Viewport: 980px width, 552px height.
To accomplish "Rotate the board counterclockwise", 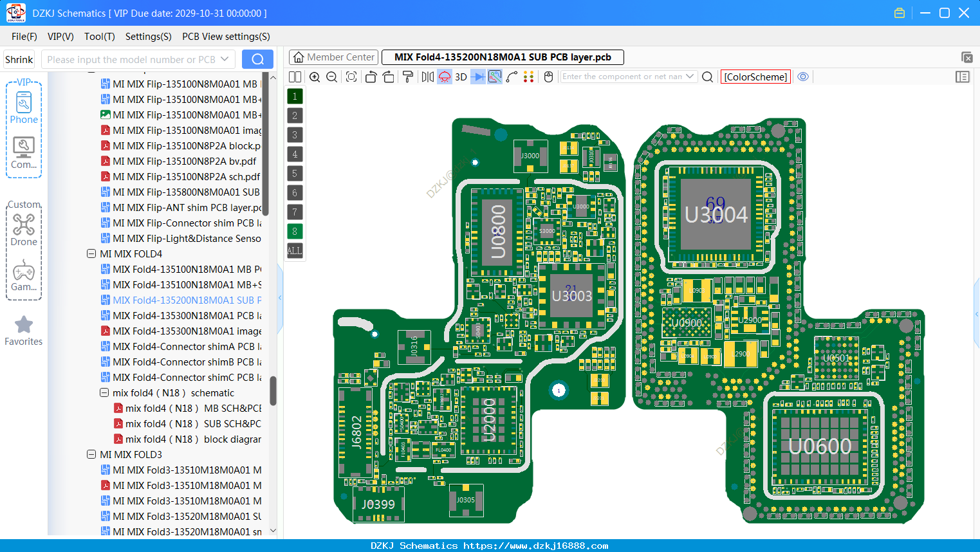I will click(x=371, y=77).
